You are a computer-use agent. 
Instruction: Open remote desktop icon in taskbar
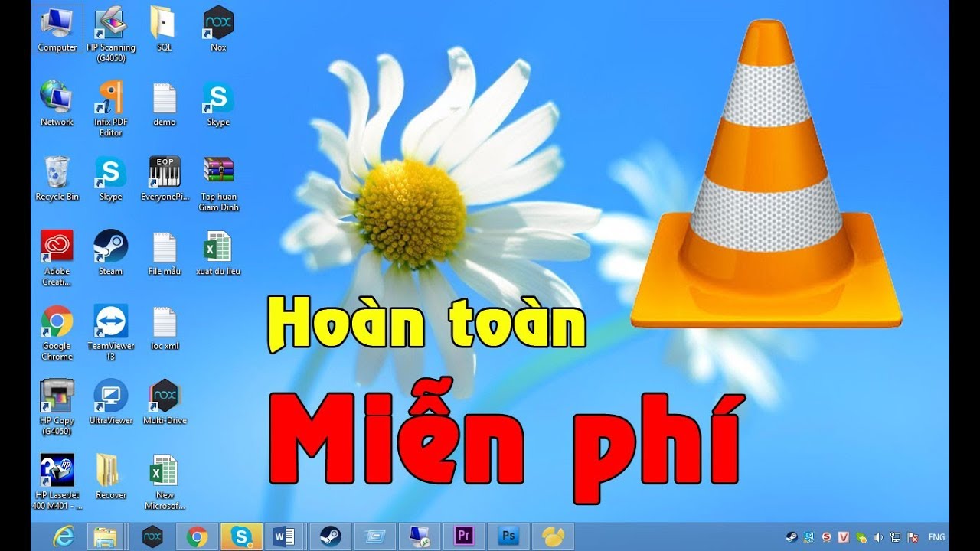pyautogui.click(x=420, y=536)
